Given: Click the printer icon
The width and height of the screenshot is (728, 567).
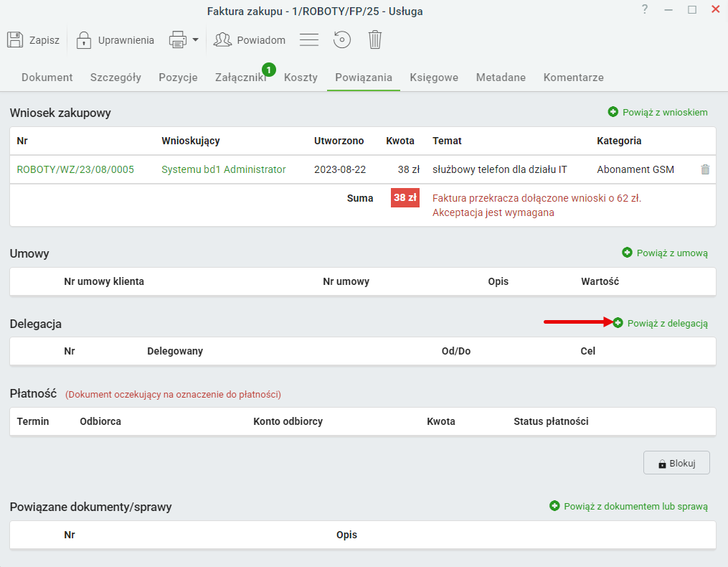Looking at the screenshot, I should click(178, 40).
